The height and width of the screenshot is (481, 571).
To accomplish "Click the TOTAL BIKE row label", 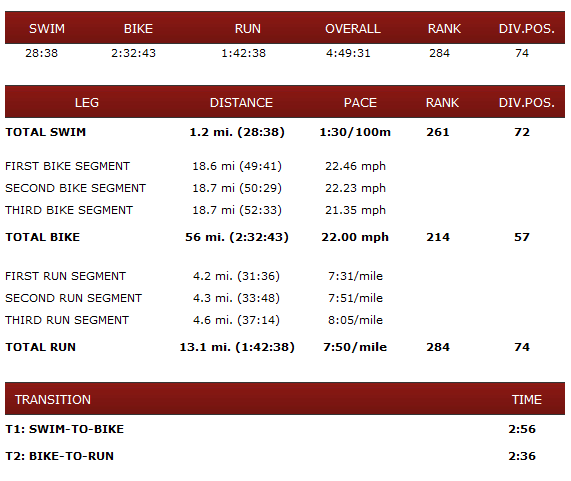I will tap(43, 237).
